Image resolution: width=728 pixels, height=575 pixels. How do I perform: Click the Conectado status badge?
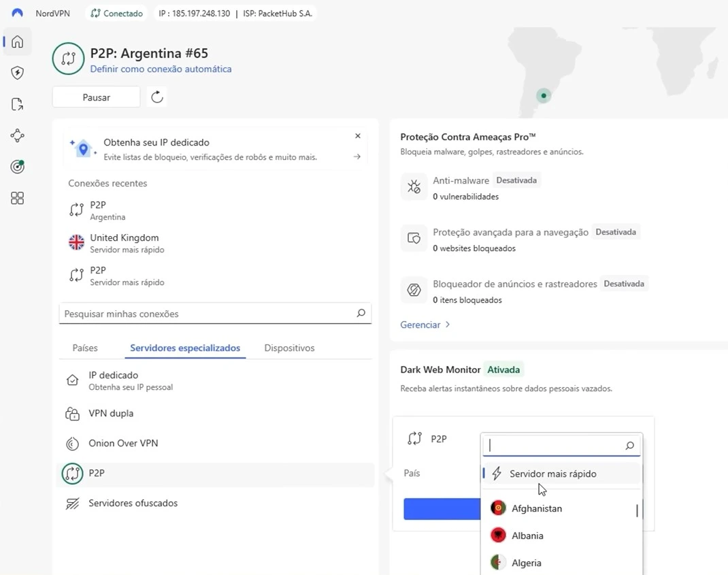[x=116, y=13]
